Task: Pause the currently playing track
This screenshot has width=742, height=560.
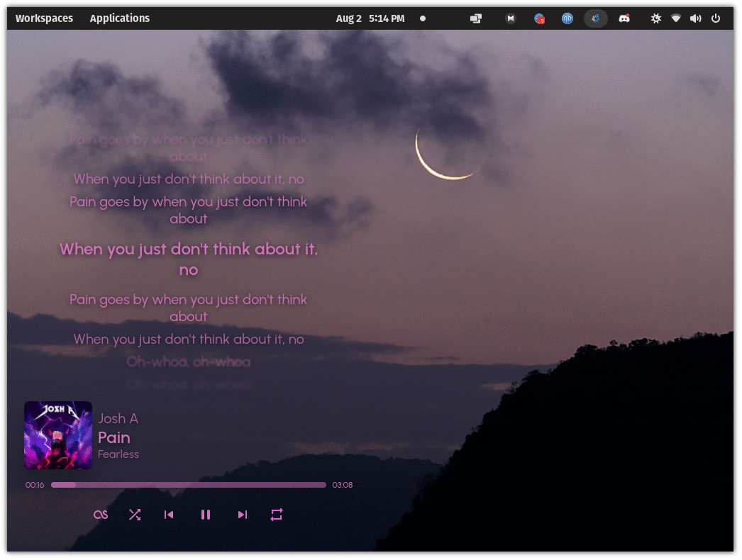Action: pyautogui.click(x=206, y=515)
